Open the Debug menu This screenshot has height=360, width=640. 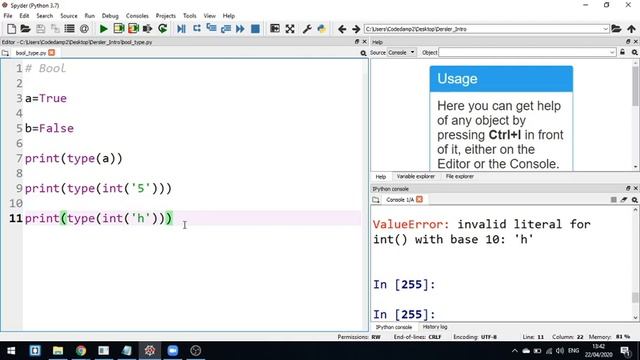pos(110,16)
